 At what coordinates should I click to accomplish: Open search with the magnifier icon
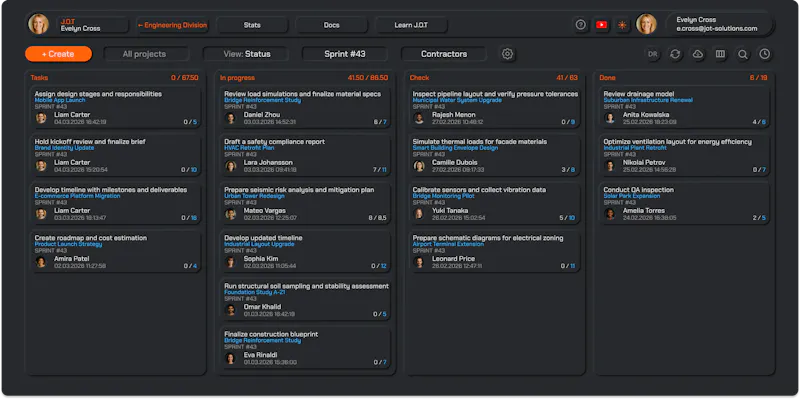click(x=742, y=54)
